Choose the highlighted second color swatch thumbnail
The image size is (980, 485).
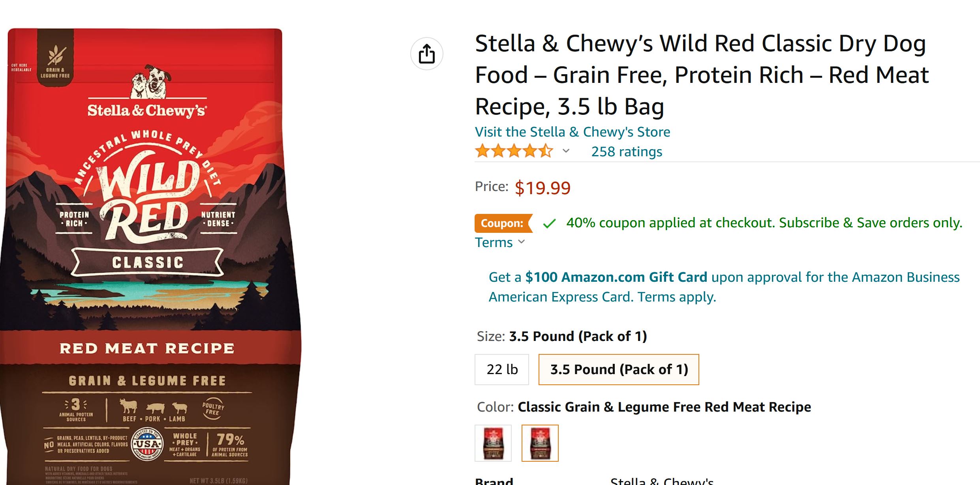(540, 443)
